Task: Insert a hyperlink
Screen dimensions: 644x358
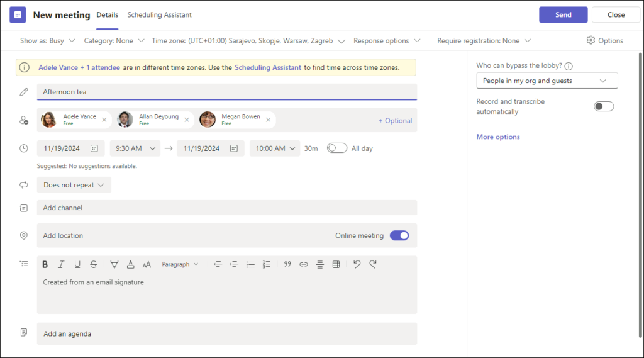Action: [304, 264]
